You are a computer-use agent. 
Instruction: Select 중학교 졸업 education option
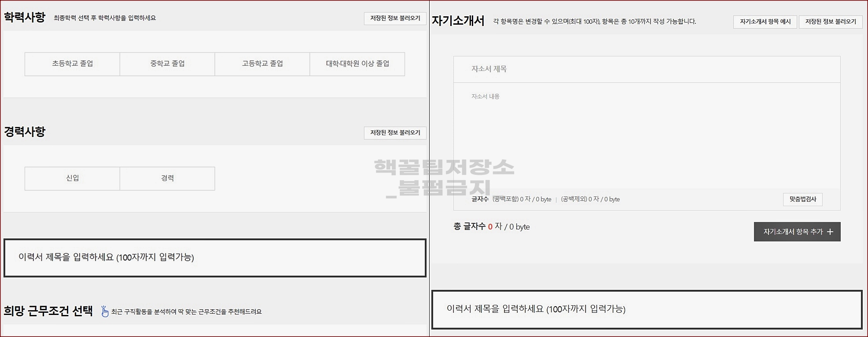click(x=167, y=64)
